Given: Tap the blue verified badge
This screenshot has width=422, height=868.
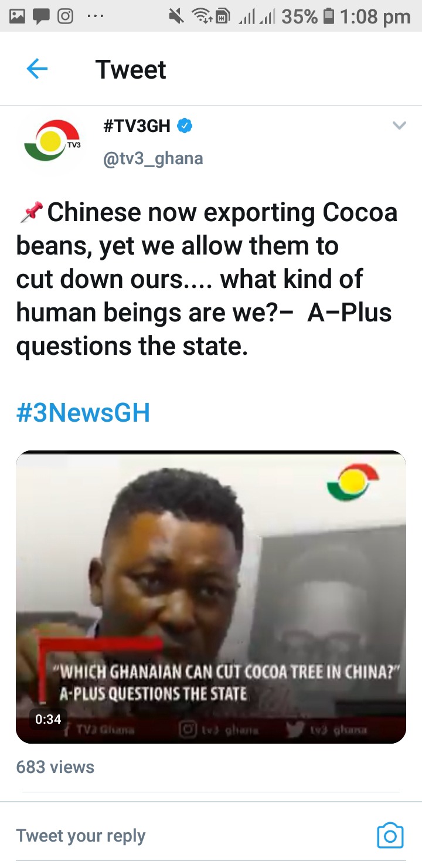Looking at the screenshot, I should tap(185, 126).
